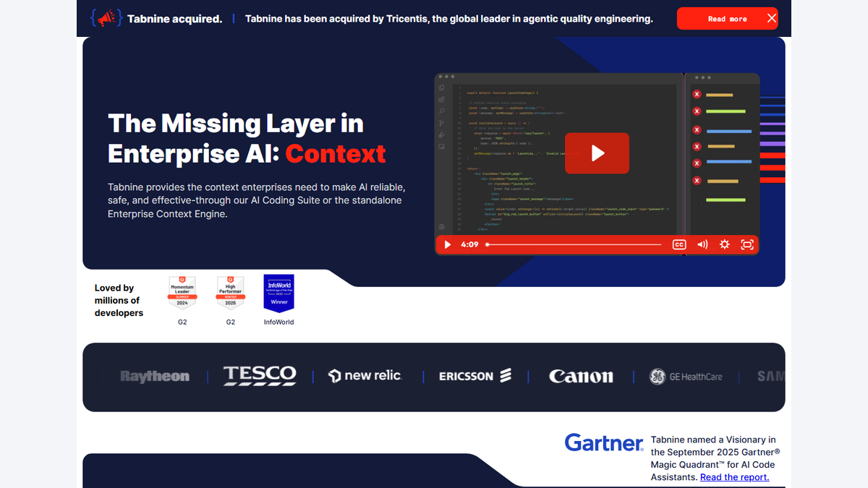Click the Gartner logo
This screenshot has height=488, width=868.
click(x=604, y=442)
